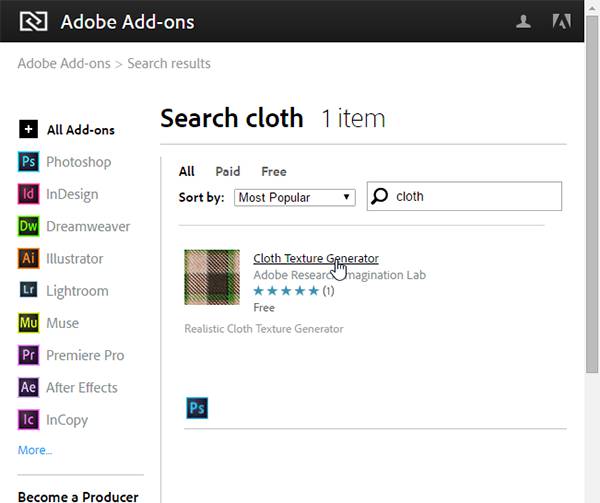Open the Muse category link
The height and width of the screenshot is (503, 600).
coord(62,323)
